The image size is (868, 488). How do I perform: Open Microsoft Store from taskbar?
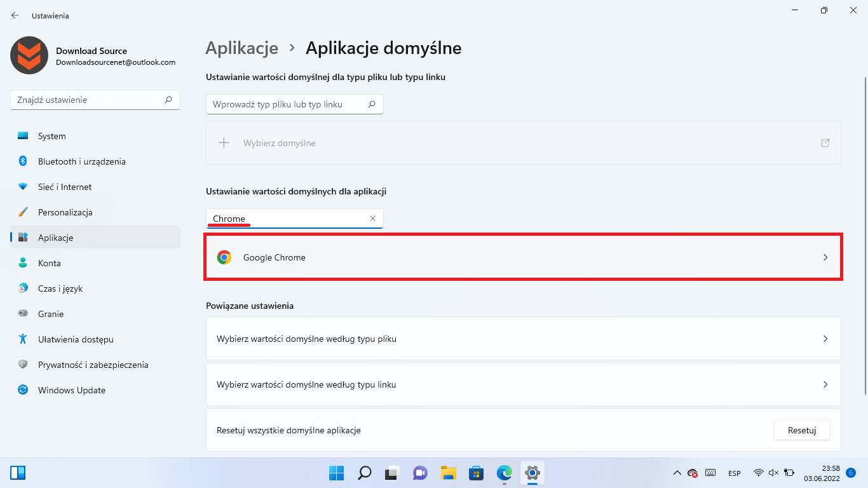click(477, 473)
